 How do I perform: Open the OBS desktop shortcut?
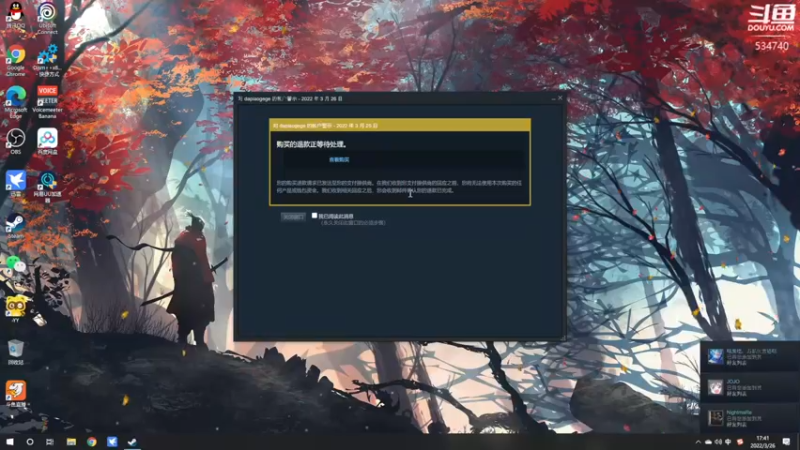(x=15, y=141)
